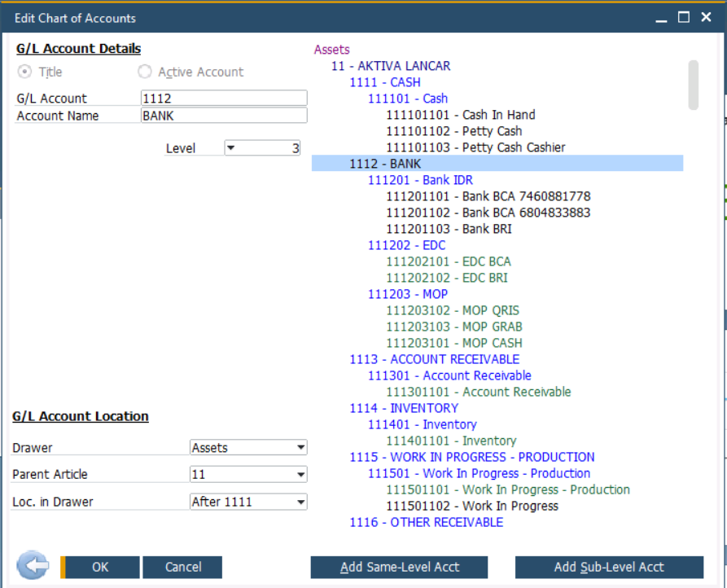The width and height of the screenshot is (727, 588).
Task: Maximize the Edit Chart of Accounts window
Action: (683, 18)
